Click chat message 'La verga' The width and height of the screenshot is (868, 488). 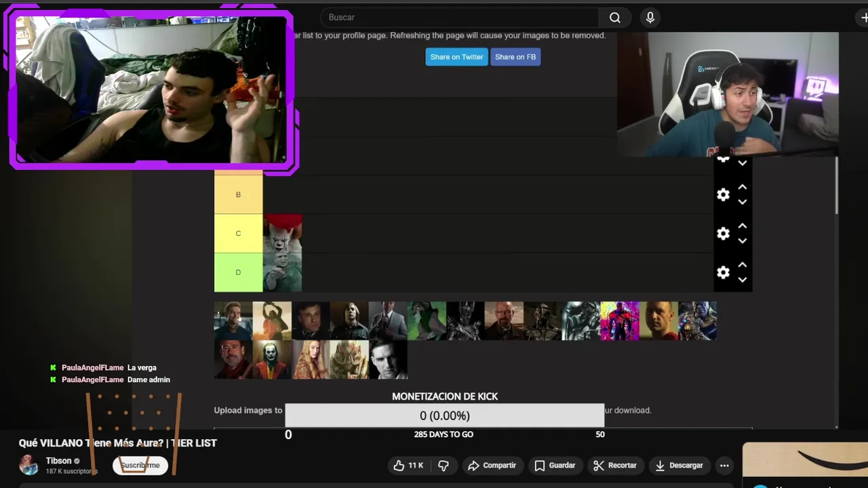tap(142, 368)
